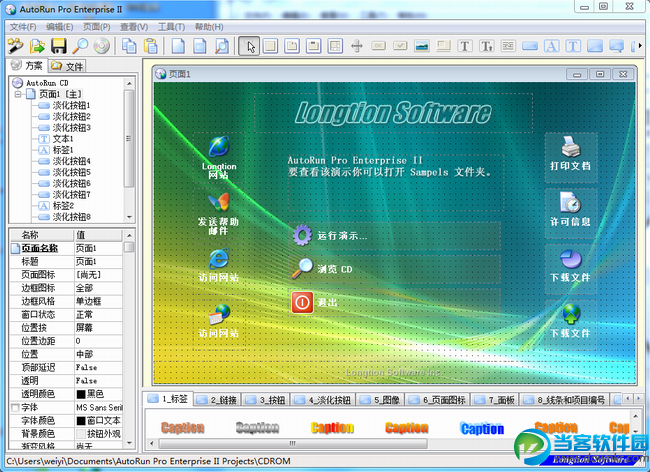Click the paste clipboard icon

151,46
